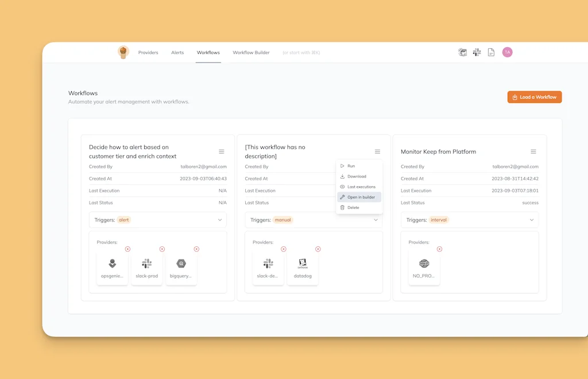Viewport: 588px width, 379px height.
Task: Remove the NO_PRO provider
Action: (440, 249)
